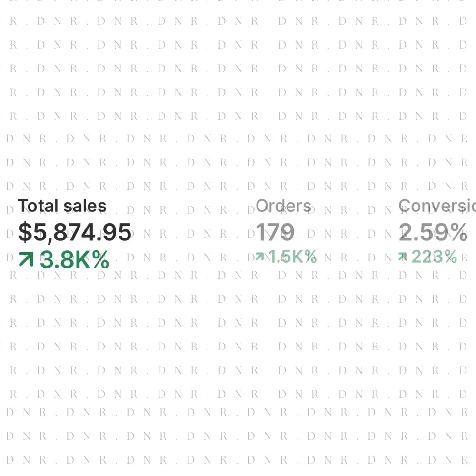The width and height of the screenshot is (476, 476).
Task: Click the $5,874.95 sales amount
Action: tap(75, 232)
